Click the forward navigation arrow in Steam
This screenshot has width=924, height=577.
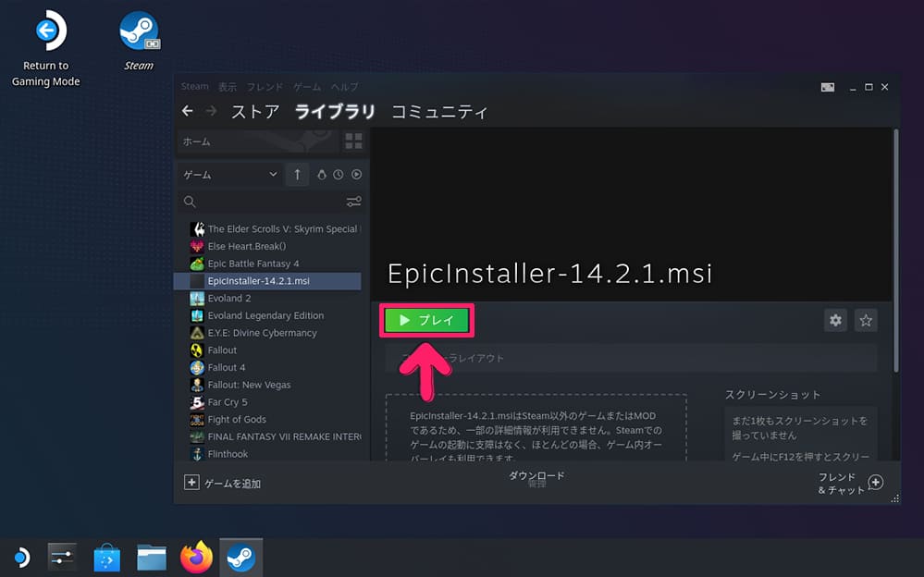tap(211, 111)
